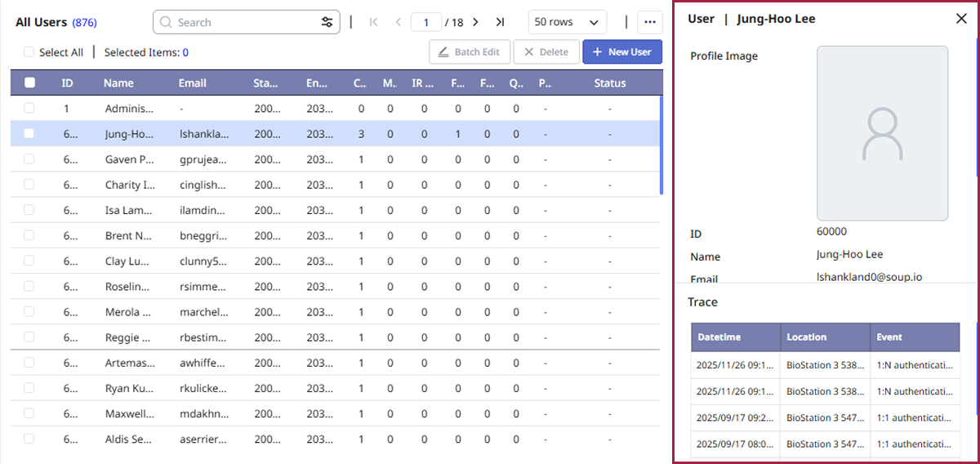The width and height of the screenshot is (980, 464).
Task: Advance to the next page arrow
Action: tap(475, 22)
